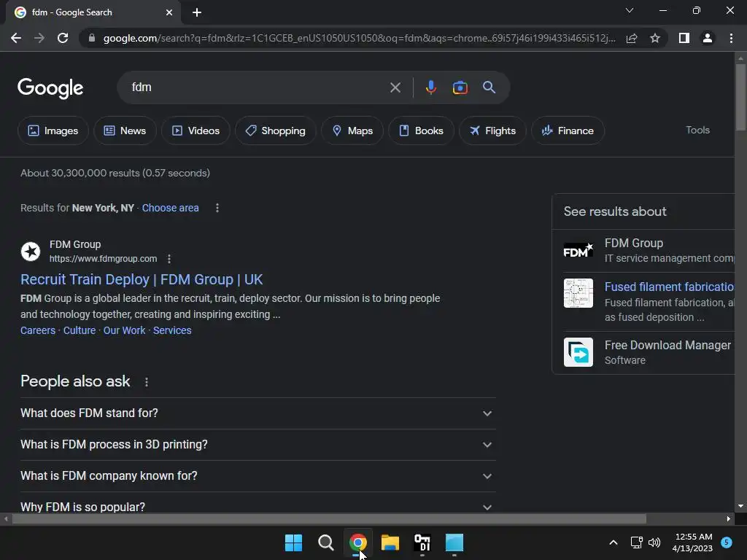Bookmark this page with star icon

(655, 38)
